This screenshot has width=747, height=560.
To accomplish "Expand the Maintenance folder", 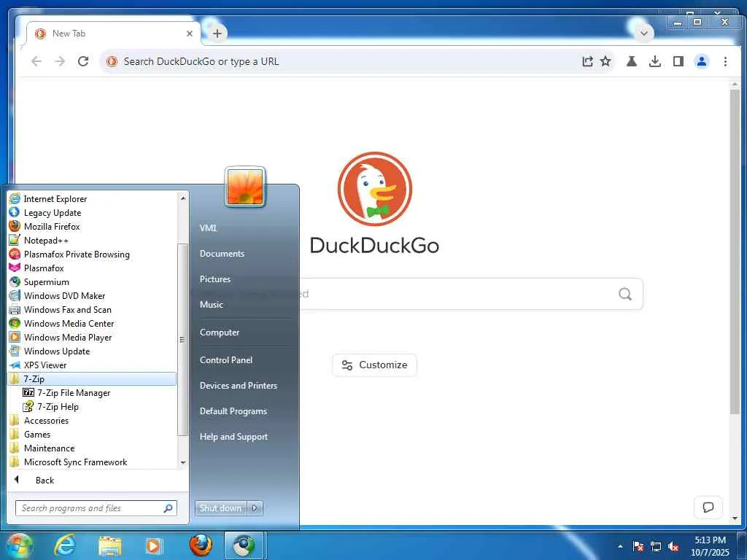I will [93, 448].
